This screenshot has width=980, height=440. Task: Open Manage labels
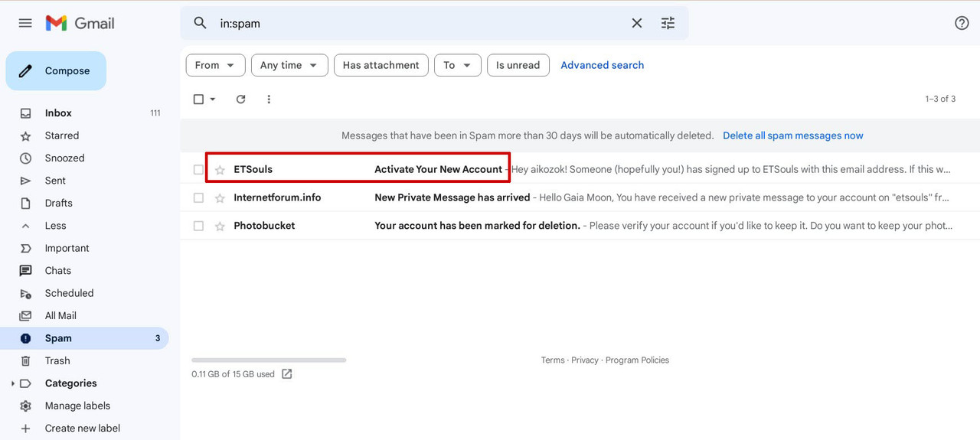tap(84, 406)
